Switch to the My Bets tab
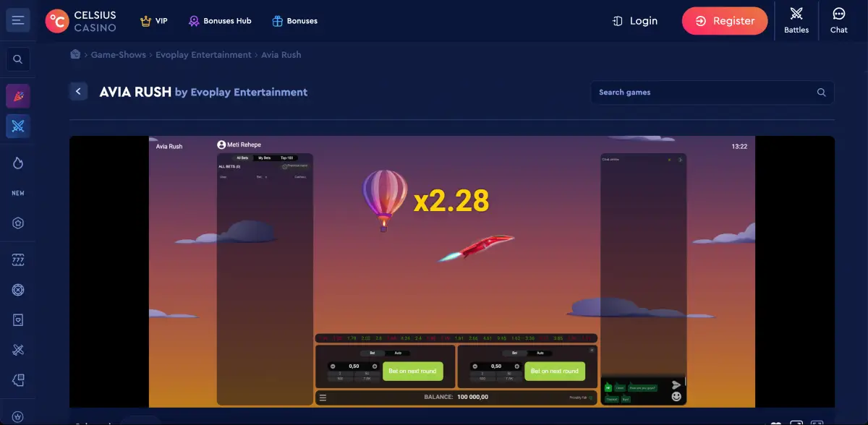Image resolution: width=868 pixels, height=425 pixels. [x=264, y=158]
